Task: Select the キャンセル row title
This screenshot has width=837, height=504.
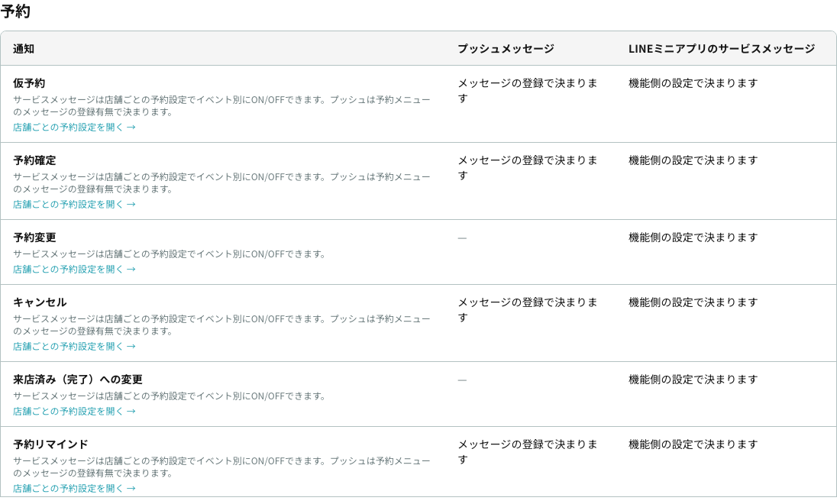Action: pos(40,302)
